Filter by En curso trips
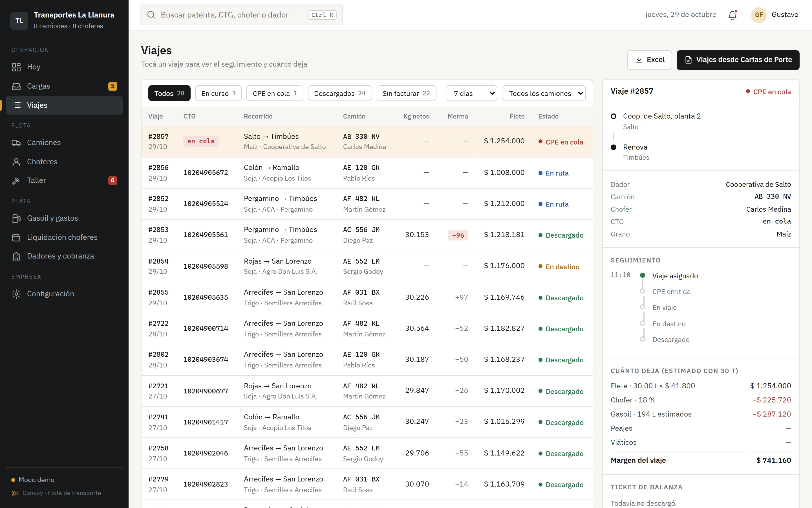The height and width of the screenshot is (508, 812). coord(219,93)
